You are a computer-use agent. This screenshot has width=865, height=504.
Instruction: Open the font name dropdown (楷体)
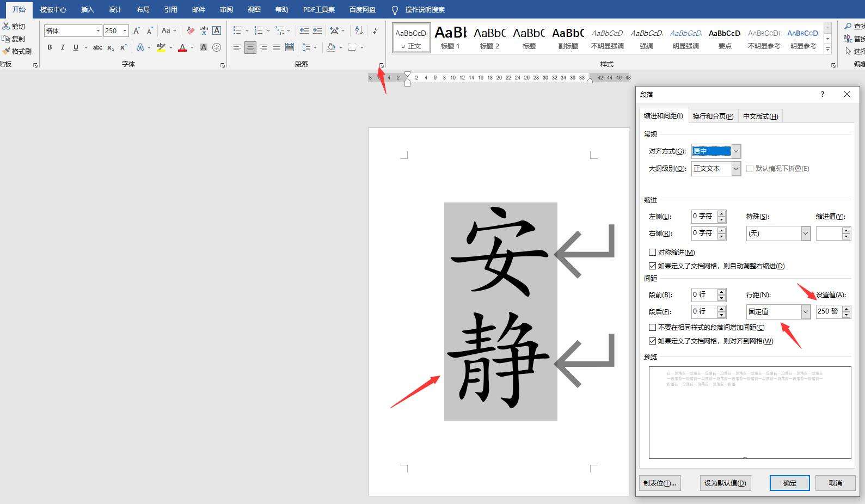98,30
